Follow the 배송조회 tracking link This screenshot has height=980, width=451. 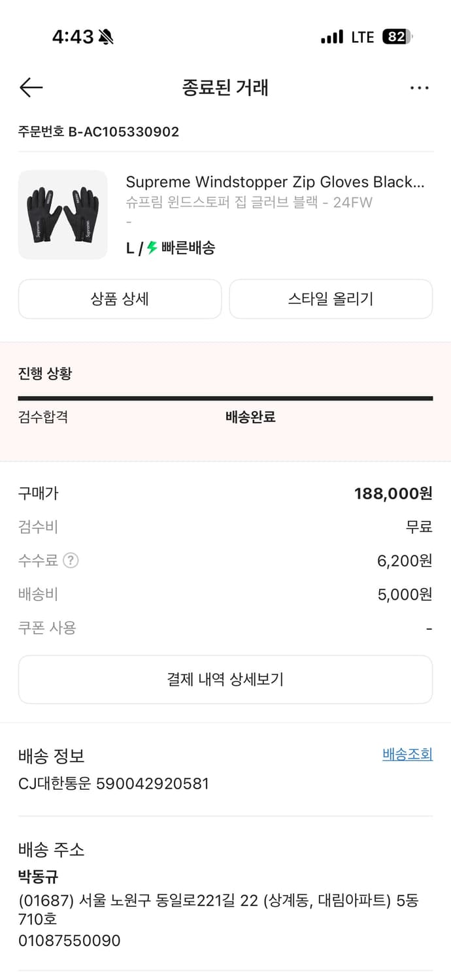click(406, 754)
